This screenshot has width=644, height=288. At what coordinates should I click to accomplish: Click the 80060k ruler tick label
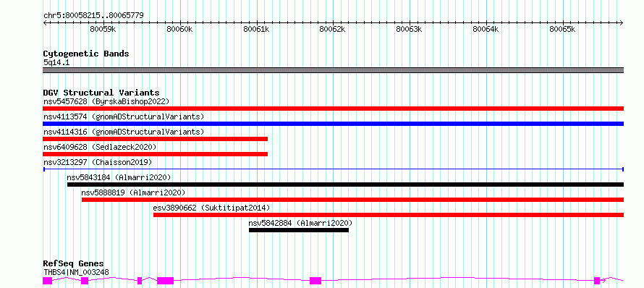click(x=179, y=29)
